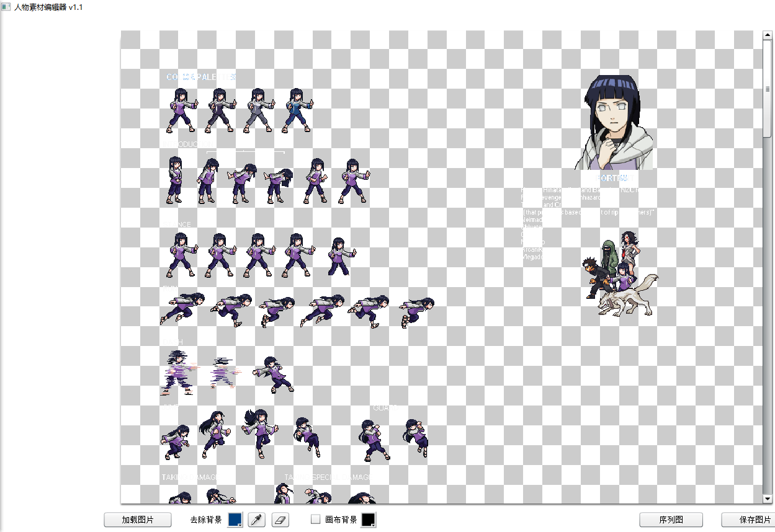Image resolution: width=775 pixels, height=532 pixels.
Task: Click the 'TAKING SPECIAL DAMAGE' label on canvas
Action: click(x=328, y=477)
